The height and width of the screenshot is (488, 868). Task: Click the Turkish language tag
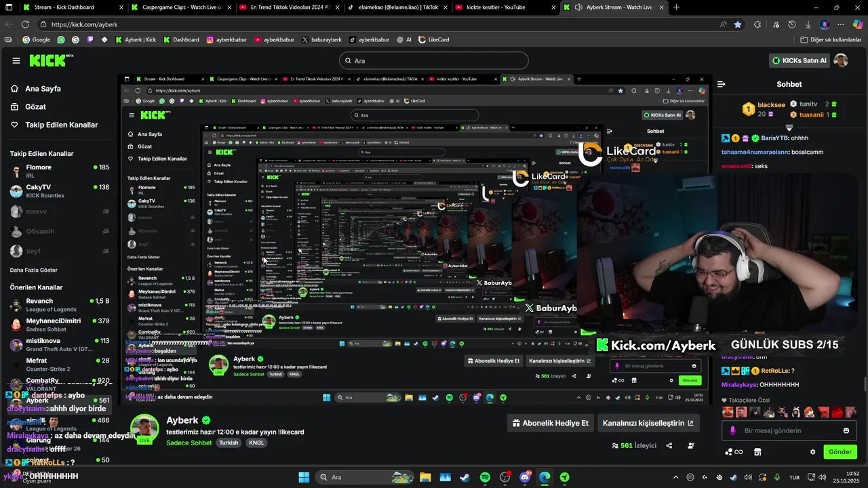click(229, 443)
